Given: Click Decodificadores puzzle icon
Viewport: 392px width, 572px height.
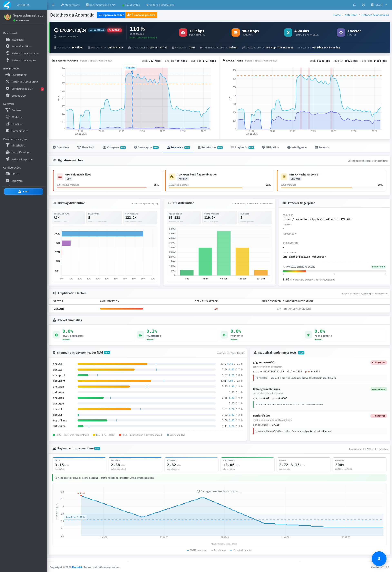Looking at the screenshot, I should tap(8, 152).
